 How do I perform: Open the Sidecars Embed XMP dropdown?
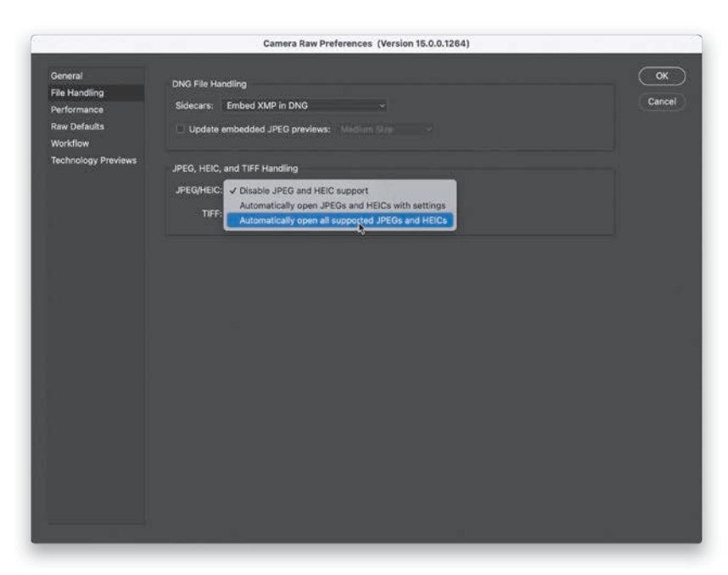[x=304, y=106]
